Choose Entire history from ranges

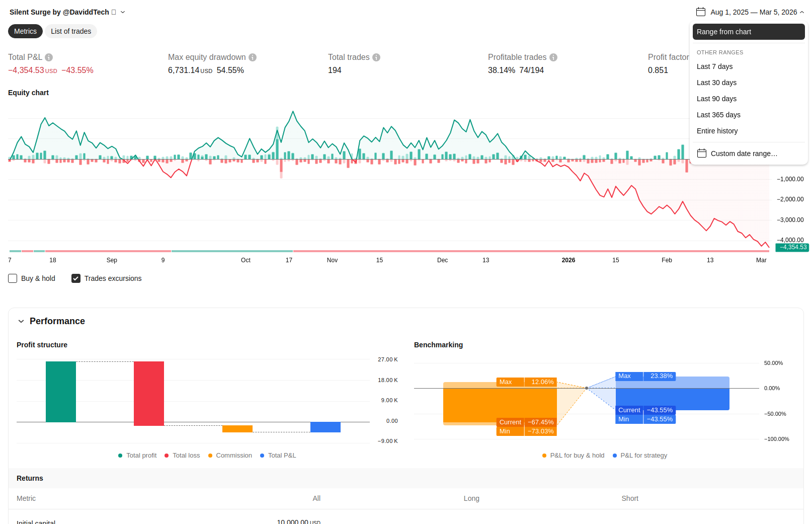pos(717,131)
